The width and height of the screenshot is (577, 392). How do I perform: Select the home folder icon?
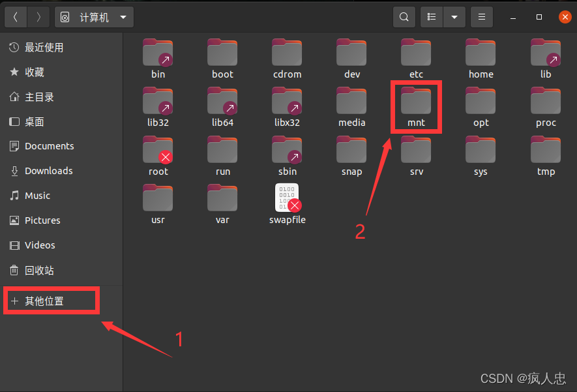coord(481,53)
